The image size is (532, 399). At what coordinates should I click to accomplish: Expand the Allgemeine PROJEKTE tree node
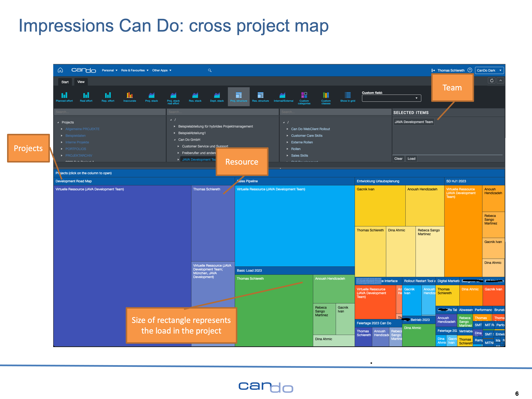pyautogui.click(x=62, y=129)
